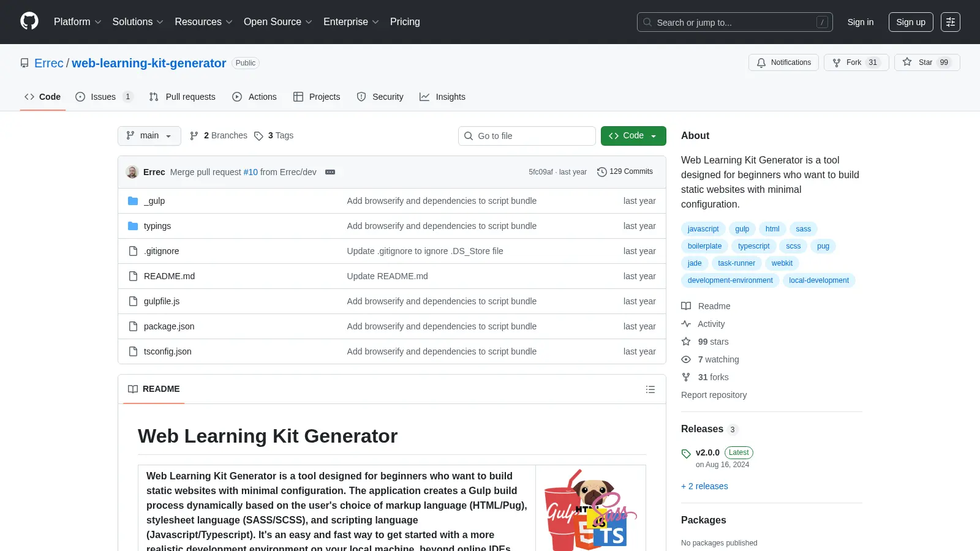Screen dimensions: 980x551
Task: Open the Issues tab
Action: tap(104, 97)
